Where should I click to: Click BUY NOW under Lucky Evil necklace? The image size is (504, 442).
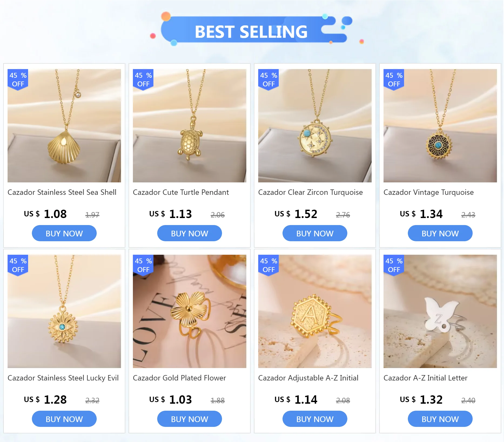pos(64,419)
